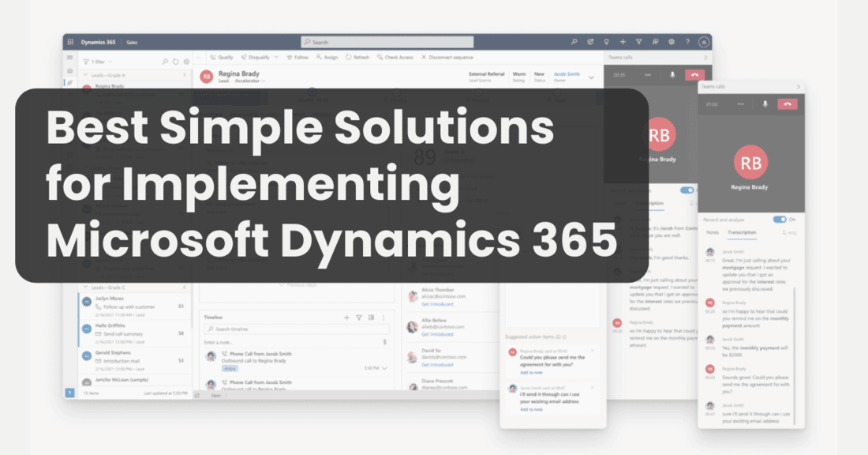Open the question mark help icon
868x455 pixels.
[x=687, y=42]
